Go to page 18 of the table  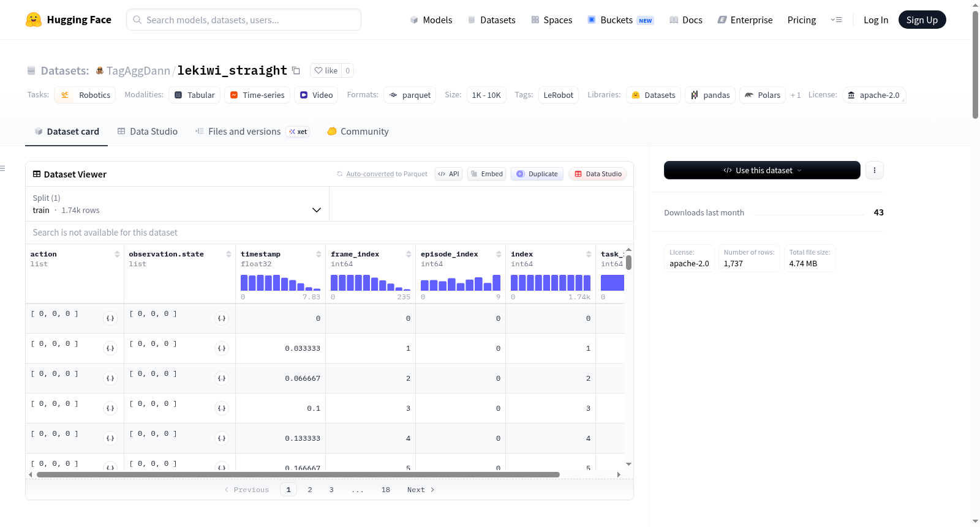(386, 490)
